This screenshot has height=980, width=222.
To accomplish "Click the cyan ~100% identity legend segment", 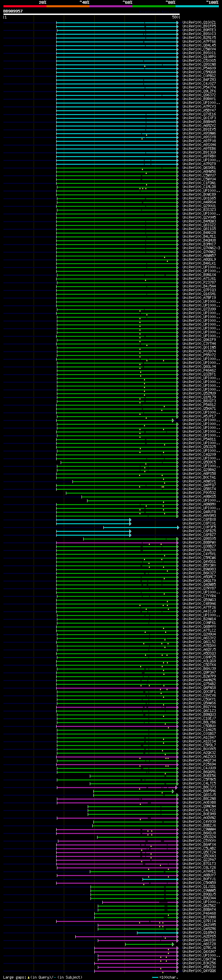I will click(197, 6).
